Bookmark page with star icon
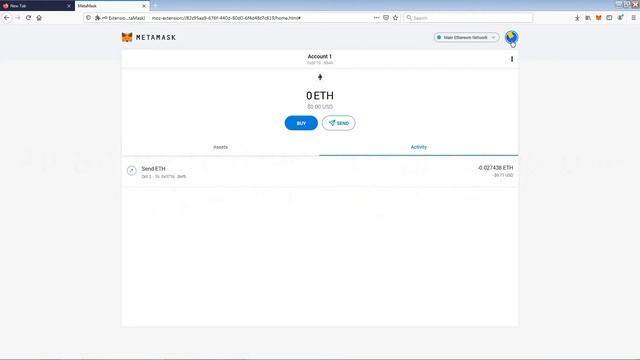Image resolution: width=640 pixels, height=360 pixels. click(395, 18)
